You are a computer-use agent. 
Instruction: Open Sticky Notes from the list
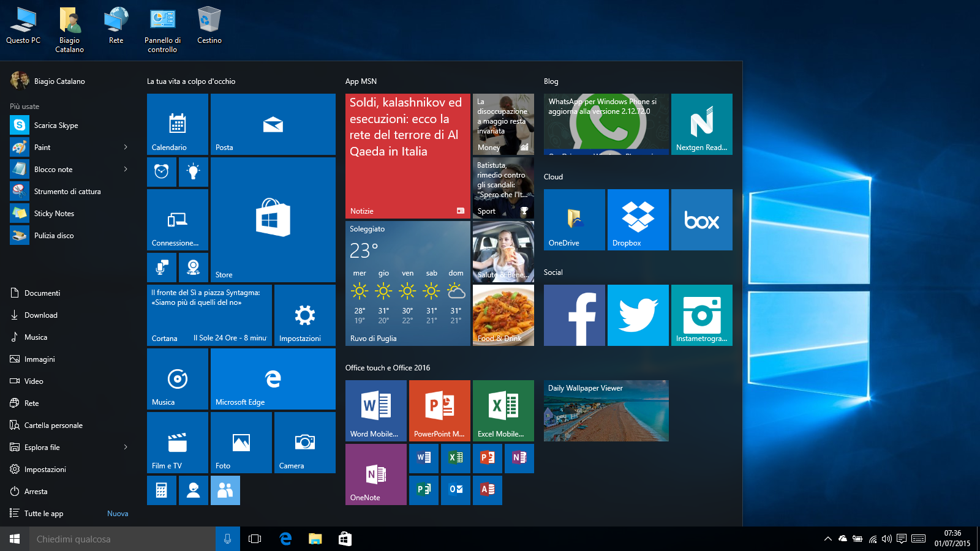pos(71,213)
